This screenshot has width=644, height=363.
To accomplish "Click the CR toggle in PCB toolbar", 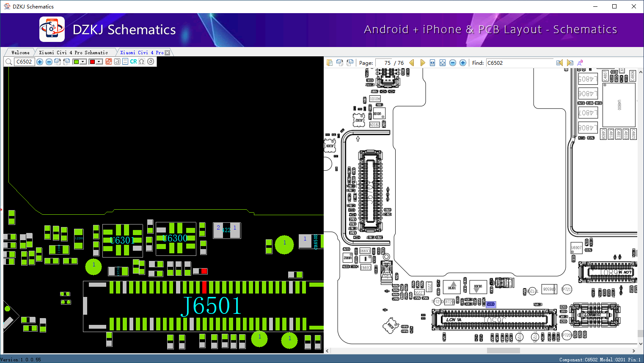I will point(133,62).
